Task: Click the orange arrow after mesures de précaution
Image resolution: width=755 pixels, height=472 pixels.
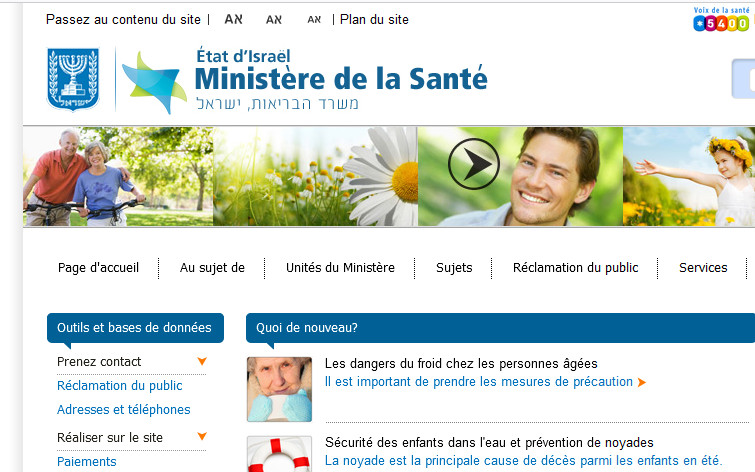Action: click(641, 382)
